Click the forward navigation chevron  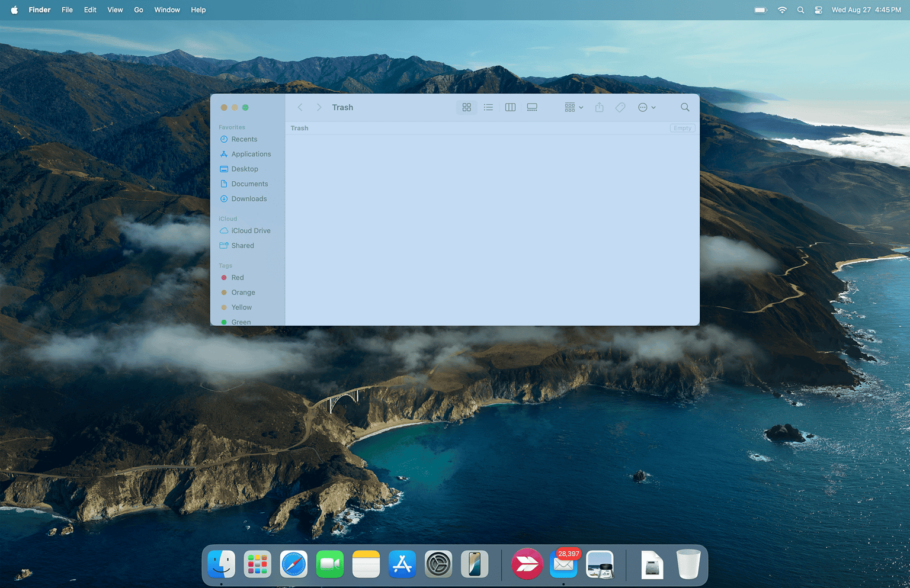pyautogui.click(x=319, y=107)
